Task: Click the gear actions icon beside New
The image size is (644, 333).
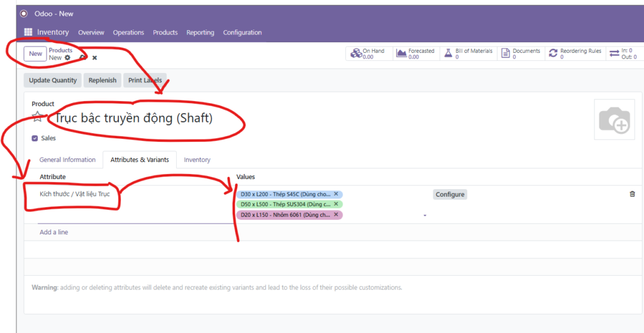Action: (68, 58)
